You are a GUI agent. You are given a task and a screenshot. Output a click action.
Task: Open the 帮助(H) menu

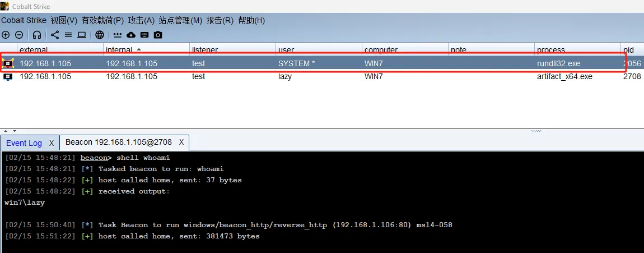tap(251, 20)
